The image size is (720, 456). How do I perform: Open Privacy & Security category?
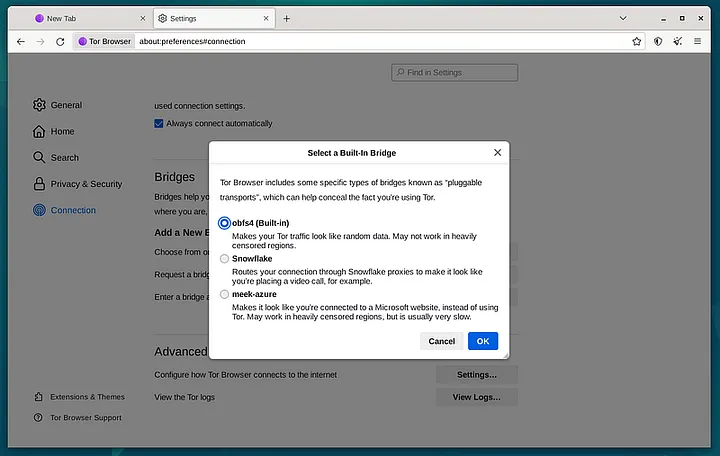coord(78,184)
